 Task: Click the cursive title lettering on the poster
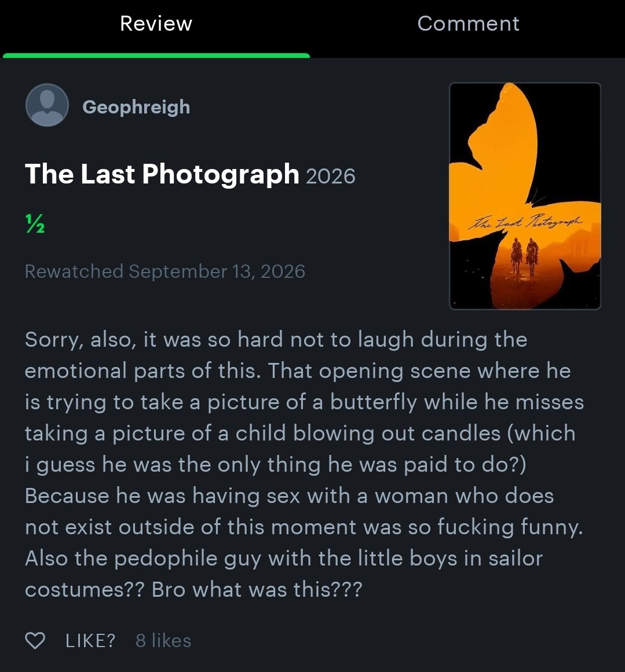525,223
